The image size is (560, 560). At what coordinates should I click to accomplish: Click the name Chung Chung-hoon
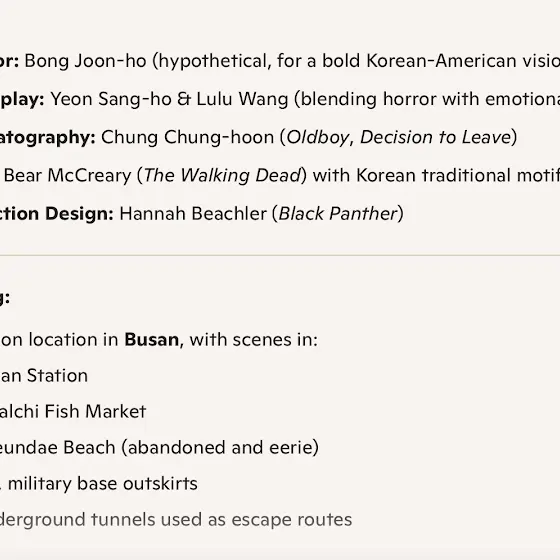click(188, 137)
